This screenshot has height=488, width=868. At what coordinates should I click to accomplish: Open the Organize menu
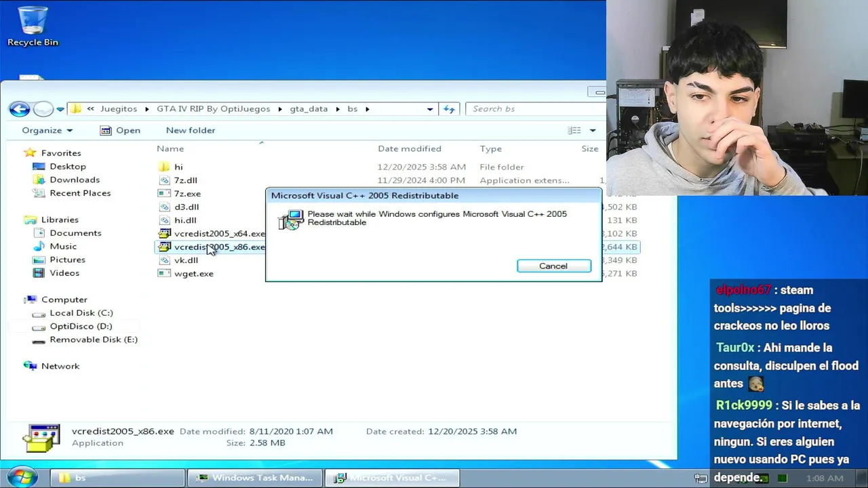pyautogui.click(x=47, y=130)
